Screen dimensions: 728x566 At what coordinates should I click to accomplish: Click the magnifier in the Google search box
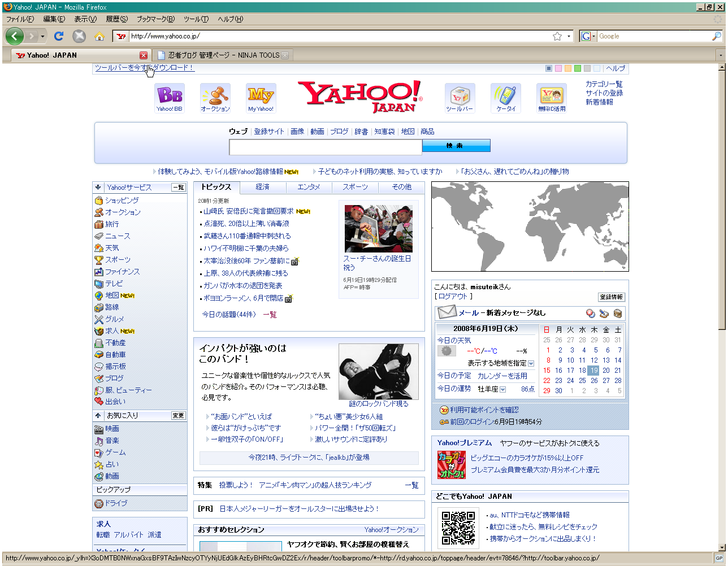[x=717, y=36]
